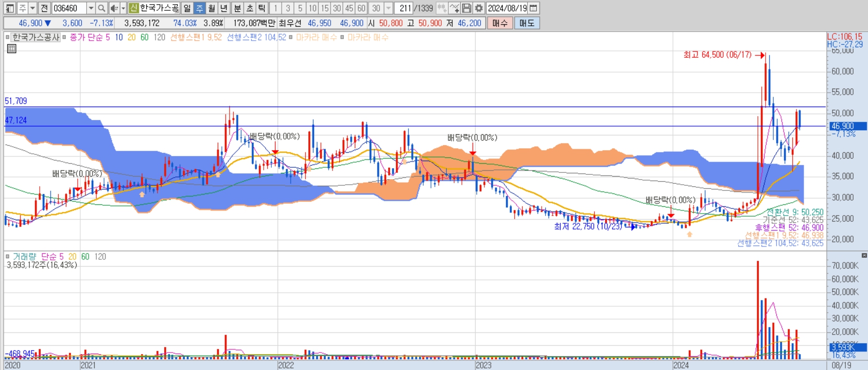Select interval 3 button

coord(288,8)
